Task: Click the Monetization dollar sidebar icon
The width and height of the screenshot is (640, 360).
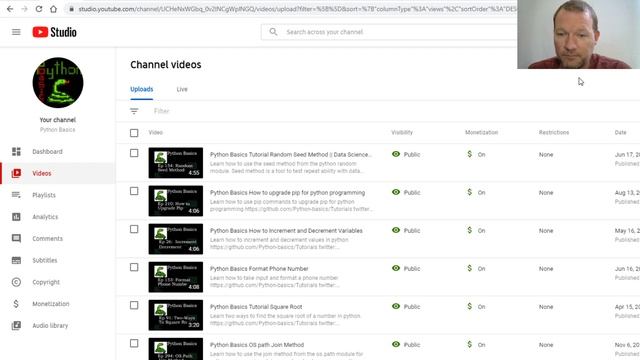Action: (16, 304)
